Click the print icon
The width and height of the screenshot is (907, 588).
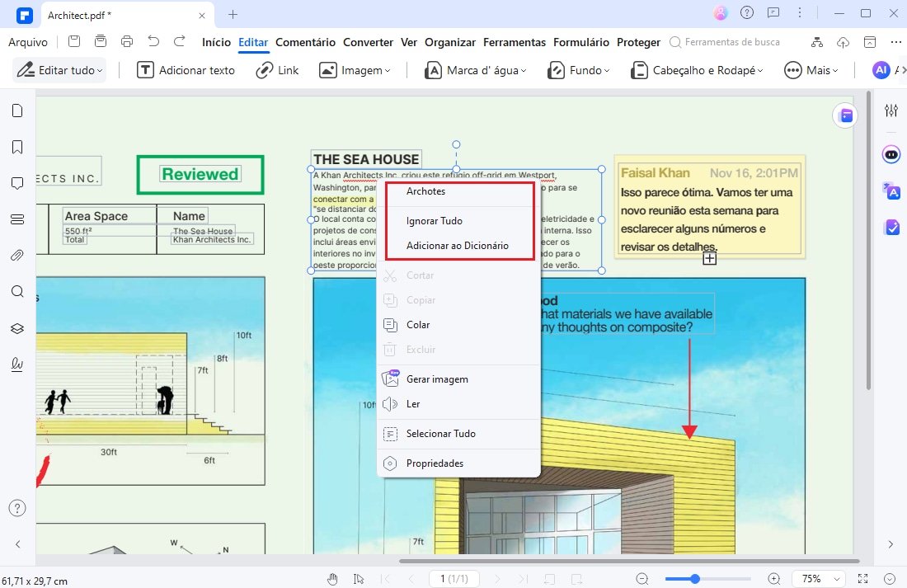pyautogui.click(x=127, y=41)
